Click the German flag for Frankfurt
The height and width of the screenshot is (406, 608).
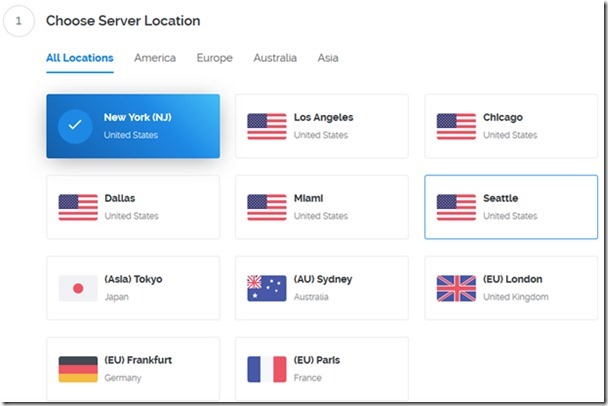pos(77,369)
